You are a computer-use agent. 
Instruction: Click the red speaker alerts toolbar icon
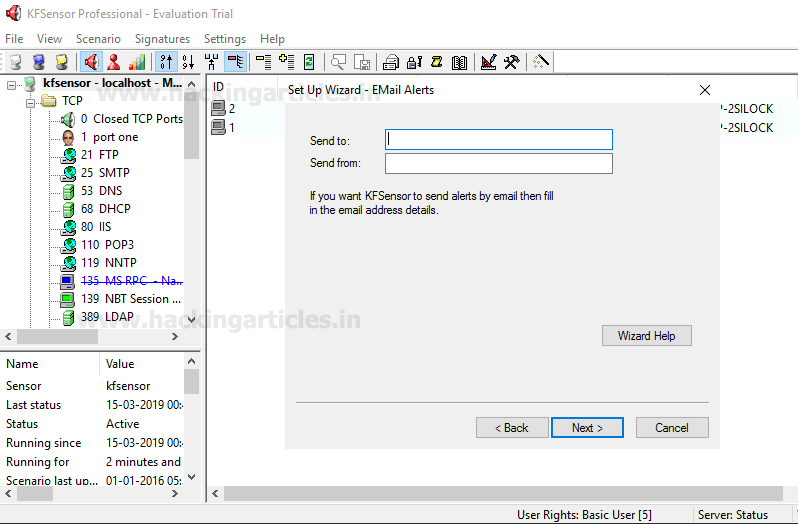91,62
